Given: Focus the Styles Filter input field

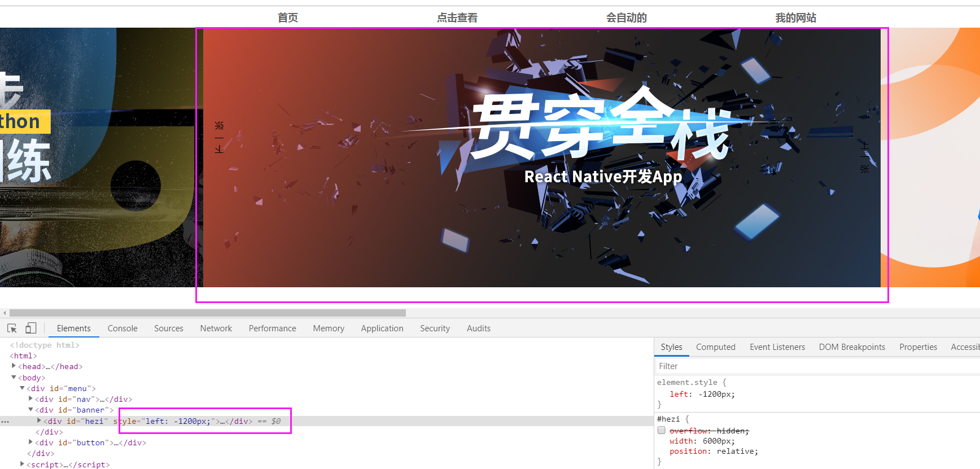Looking at the screenshot, I should point(817,366).
